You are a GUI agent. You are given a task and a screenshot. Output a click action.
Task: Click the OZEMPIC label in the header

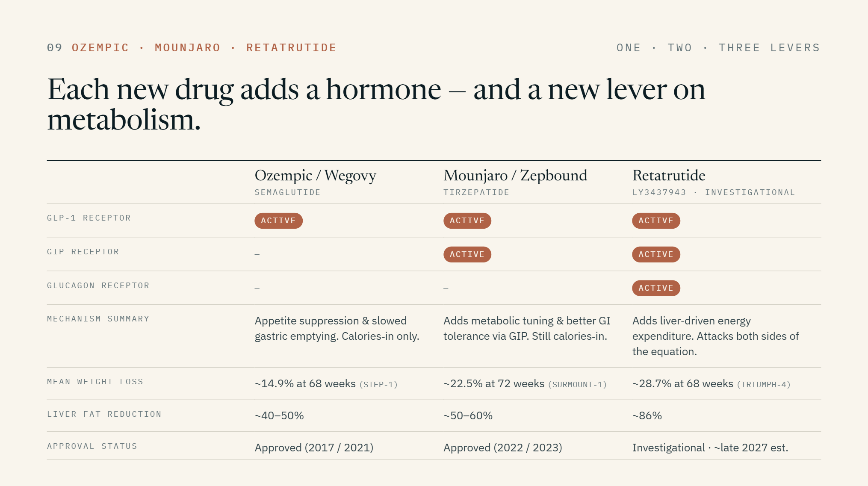(x=100, y=47)
